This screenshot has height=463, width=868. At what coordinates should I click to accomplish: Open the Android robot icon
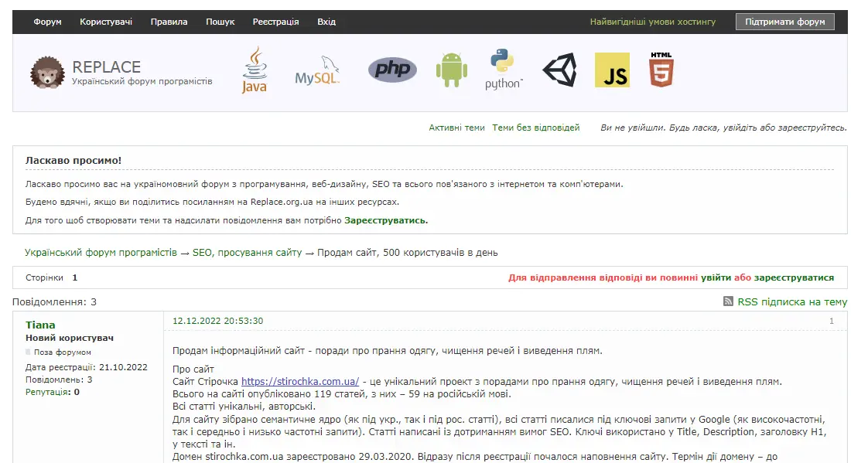coord(452,70)
